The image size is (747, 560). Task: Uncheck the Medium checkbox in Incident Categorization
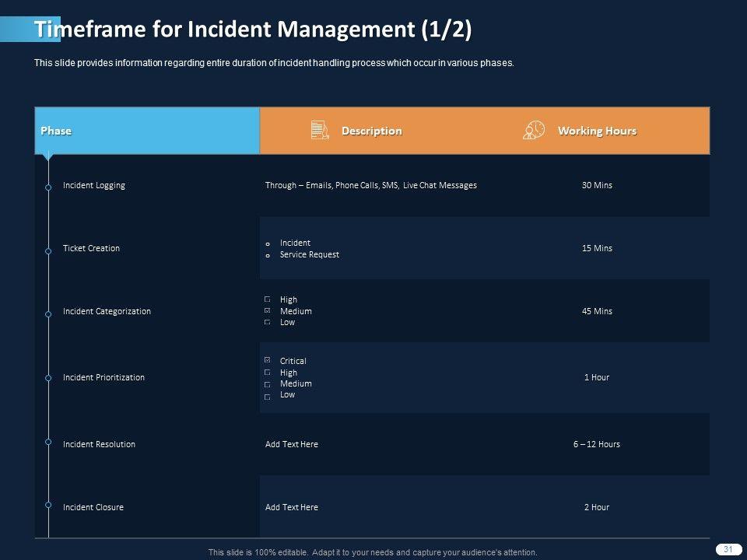(268, 311)
